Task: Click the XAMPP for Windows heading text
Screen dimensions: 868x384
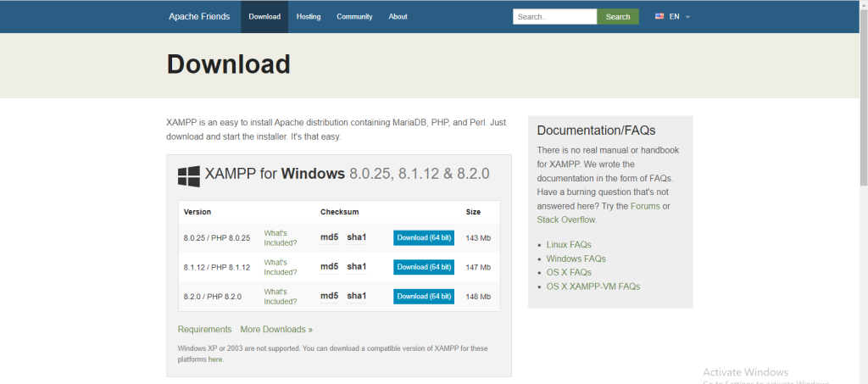Action: tap(347, 174)
